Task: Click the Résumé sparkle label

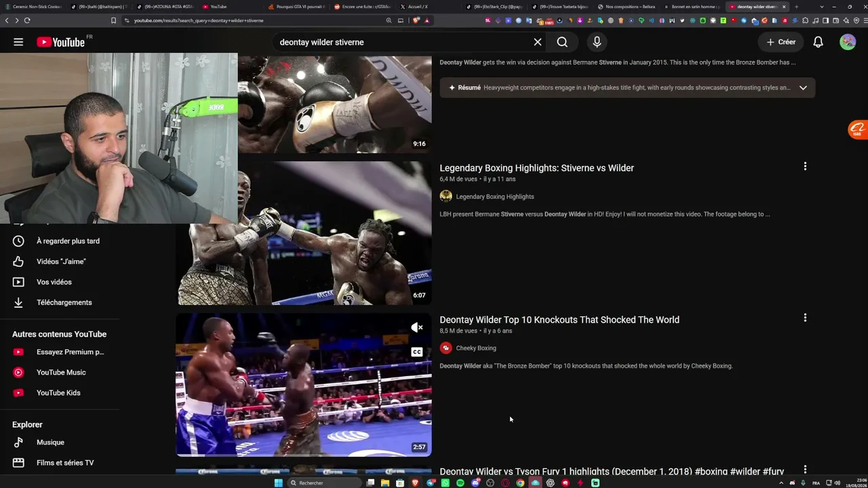Action: pyautogui.click(x=465, y=87)
